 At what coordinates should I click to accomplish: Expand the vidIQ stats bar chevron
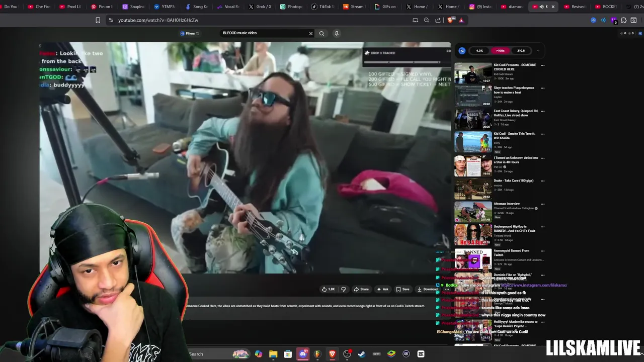tap(538, 51)
